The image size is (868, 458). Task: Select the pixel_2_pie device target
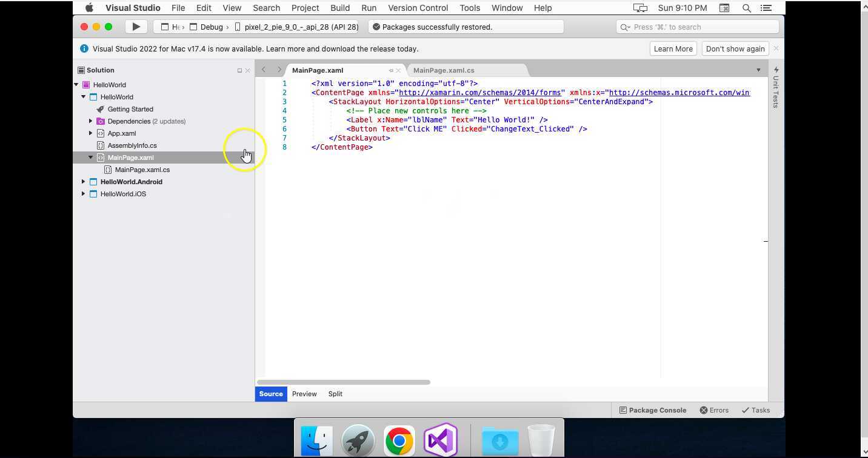coord(296,27)
